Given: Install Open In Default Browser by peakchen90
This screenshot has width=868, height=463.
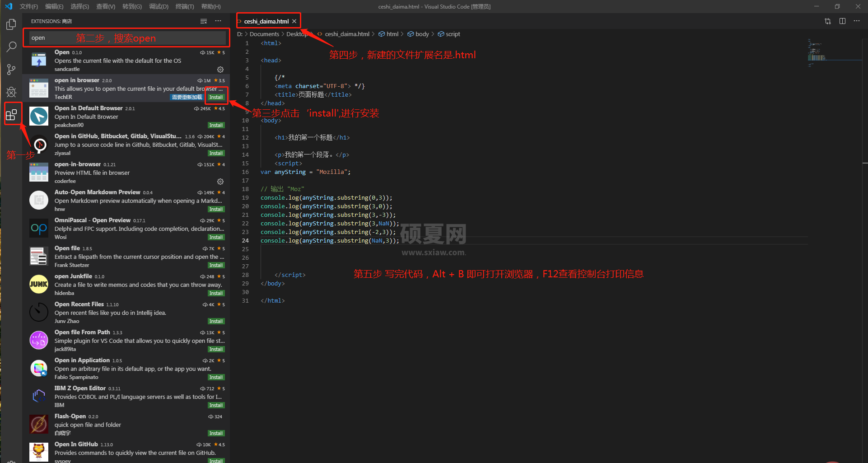Looking at the screenshot, I should [x=216, y=125].
